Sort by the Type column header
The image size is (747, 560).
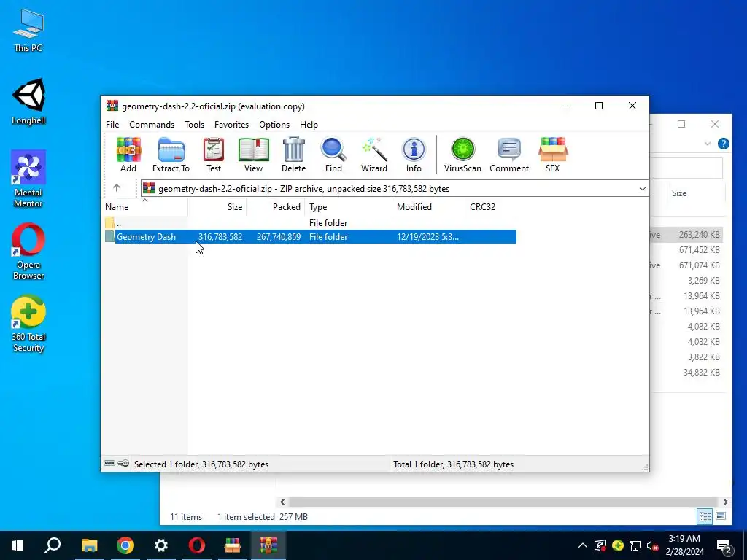tap(348, 206)
